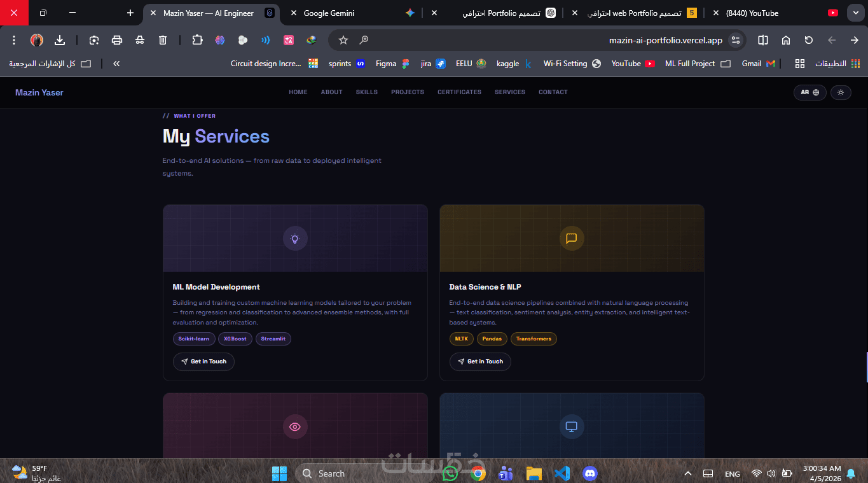Open the browser downloads icon
The image size is (868, 483).
[60, 40]
